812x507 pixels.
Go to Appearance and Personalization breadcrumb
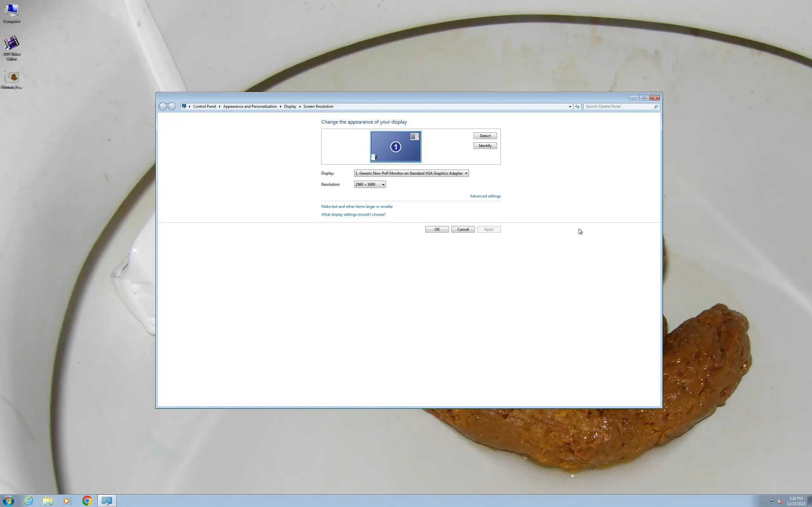click(x=250, y=106)
